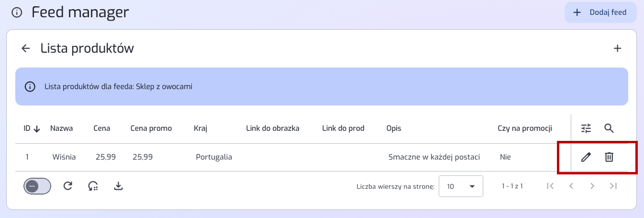This screenshot has height=218, width=644.
Task: Download the product list
Action: tap(119, 186)
